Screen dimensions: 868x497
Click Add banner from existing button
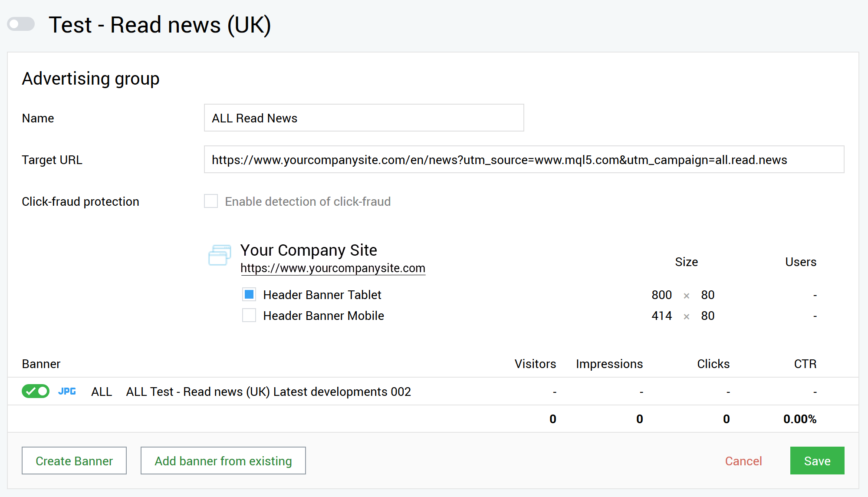click(223, 461)
